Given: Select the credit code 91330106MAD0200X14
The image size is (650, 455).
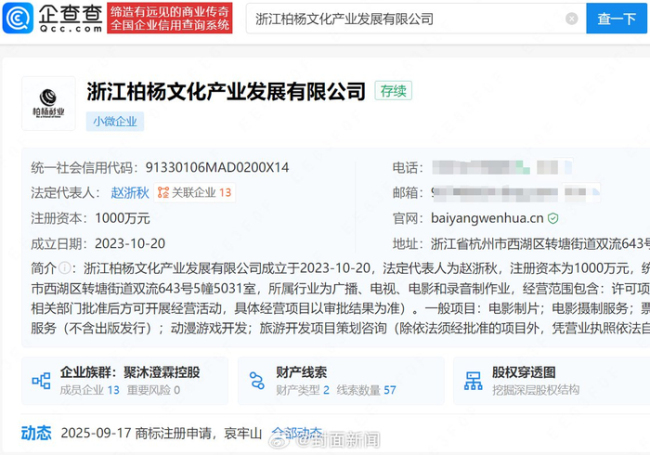Looking at the screenshot, I should coord(217,167).
